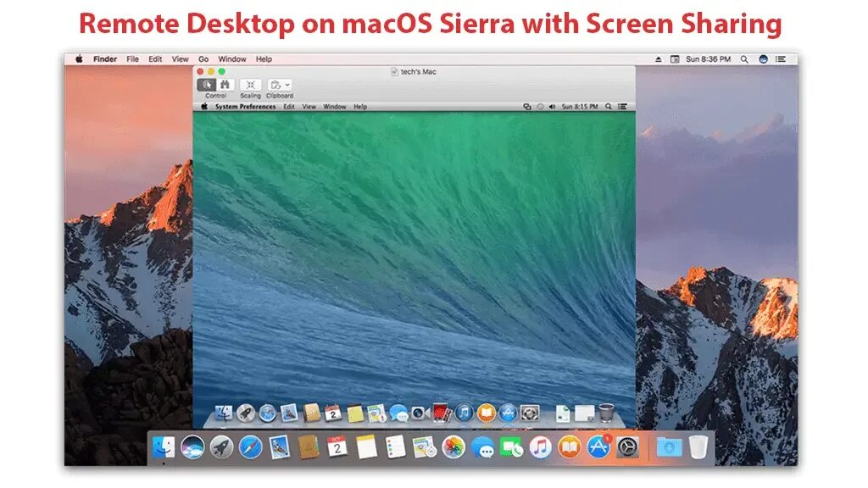Open Mail in the local dock
868x488 pixels.
point(280,447)
